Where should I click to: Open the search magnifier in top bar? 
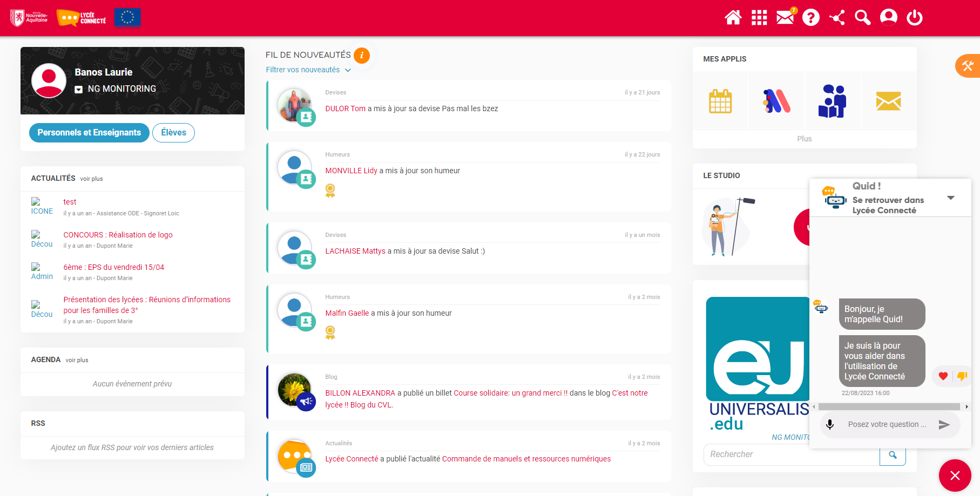[862, 18]
